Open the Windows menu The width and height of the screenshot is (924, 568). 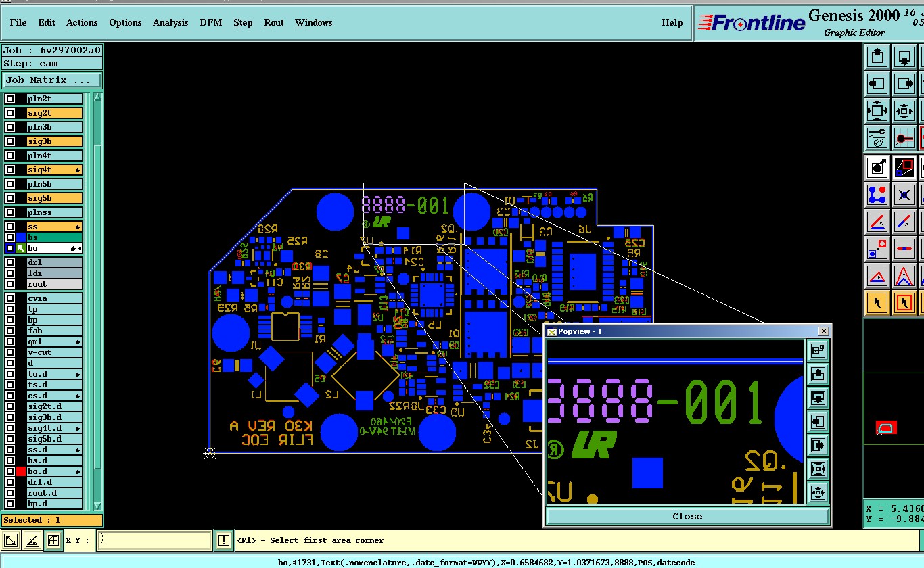[313, 22]
